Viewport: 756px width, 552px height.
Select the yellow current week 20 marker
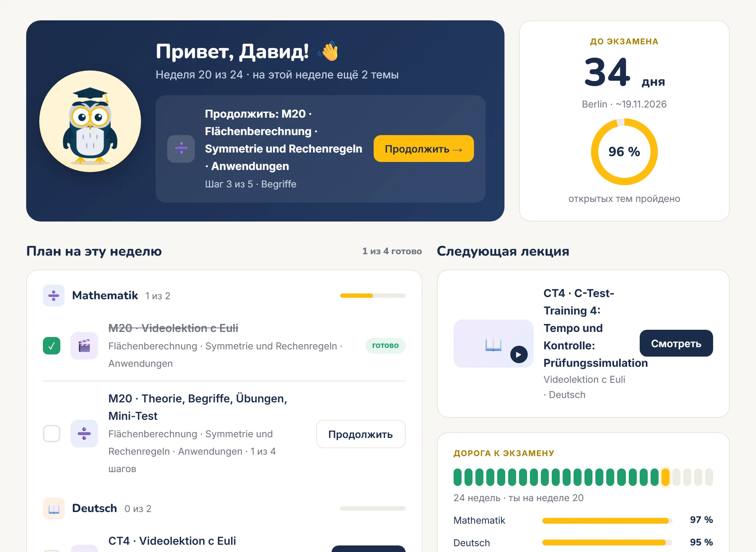pos(665,477)
